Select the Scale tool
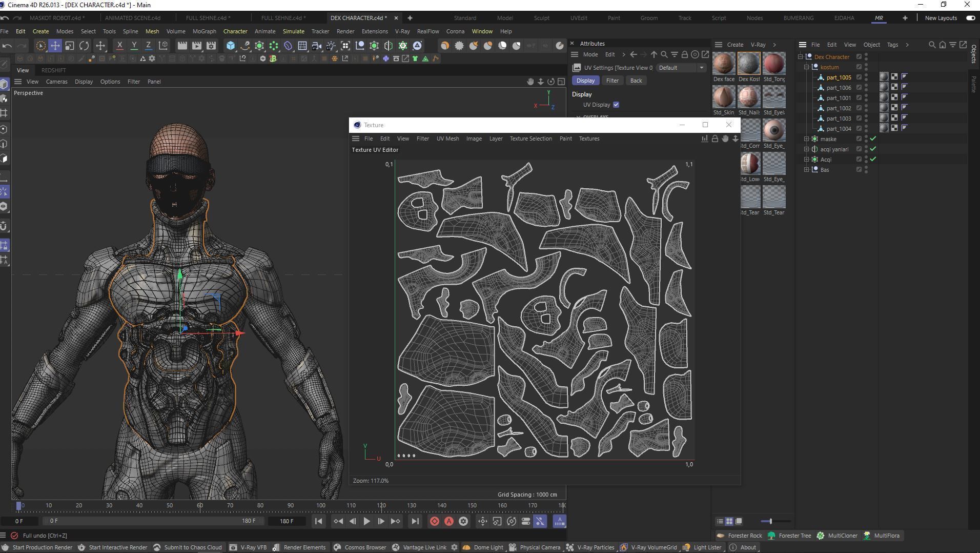This screenshot has height=553, width=980. click(69, 46)
